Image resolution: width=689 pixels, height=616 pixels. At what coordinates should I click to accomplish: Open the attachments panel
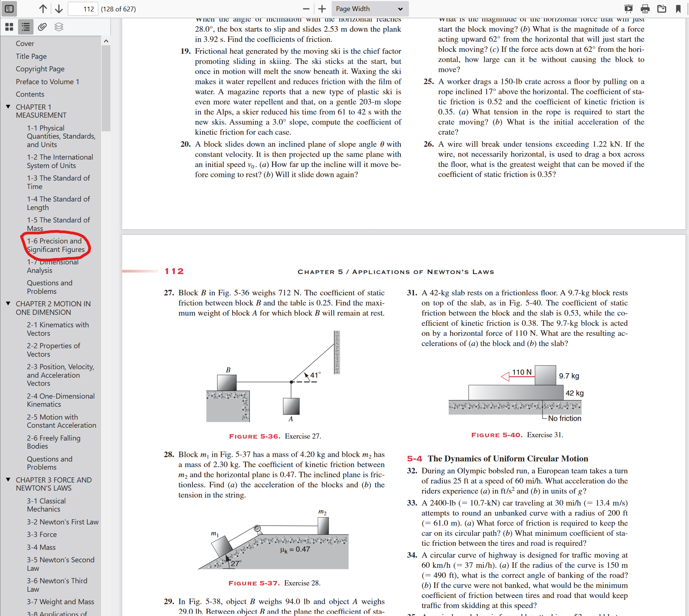click(42, 26)
